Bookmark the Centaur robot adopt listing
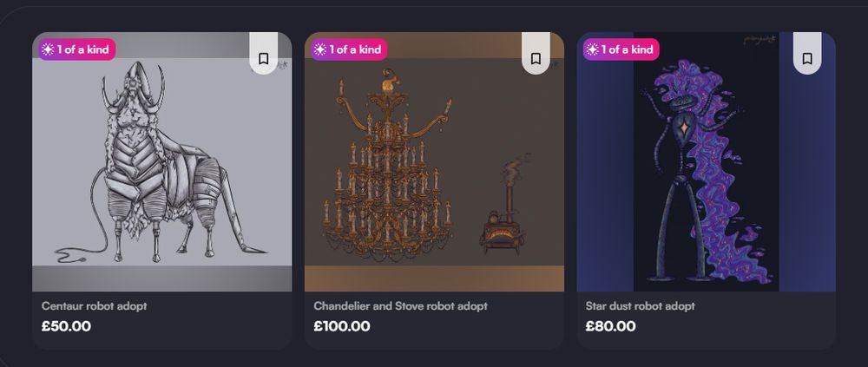The height and width of the screenshot is (367, 868). (x=263, y=59)
